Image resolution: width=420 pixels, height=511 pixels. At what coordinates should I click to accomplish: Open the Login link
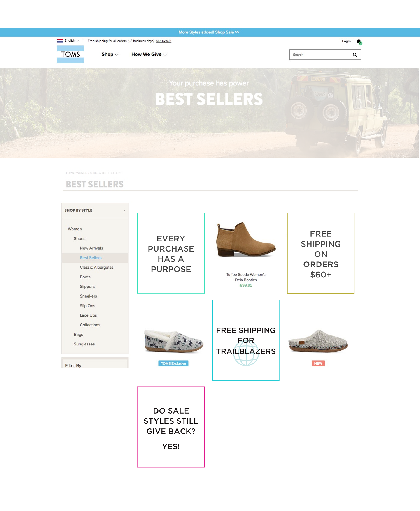pos(346,41)
